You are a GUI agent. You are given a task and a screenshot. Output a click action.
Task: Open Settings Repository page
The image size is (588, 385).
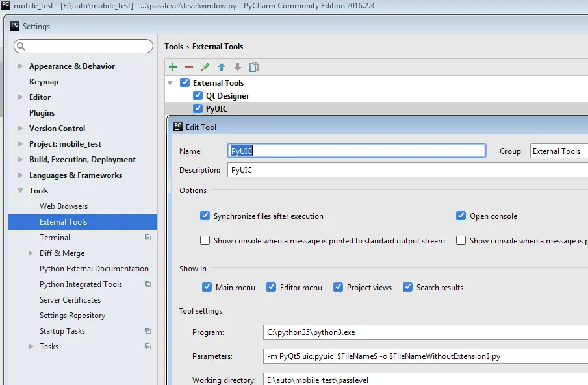(x=72, y=316)
